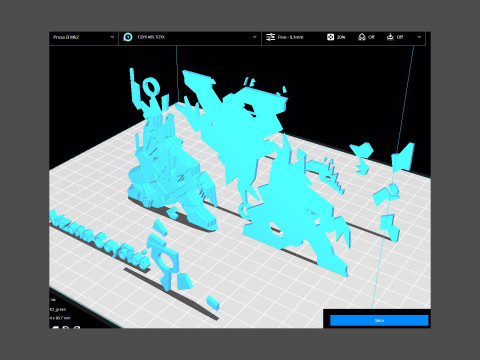Click the 20% infill value
This screenshot has width=480, height=360.
(341, 37)
